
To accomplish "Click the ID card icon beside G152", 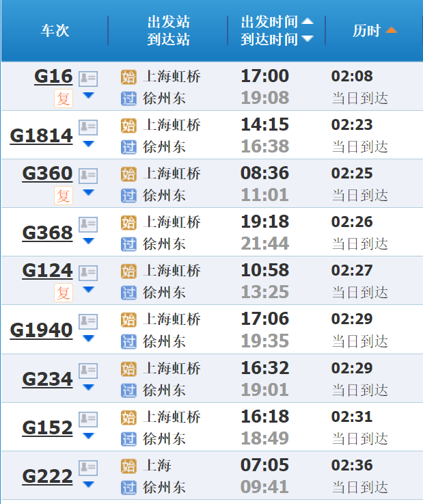I will click(x=88, y=419).
